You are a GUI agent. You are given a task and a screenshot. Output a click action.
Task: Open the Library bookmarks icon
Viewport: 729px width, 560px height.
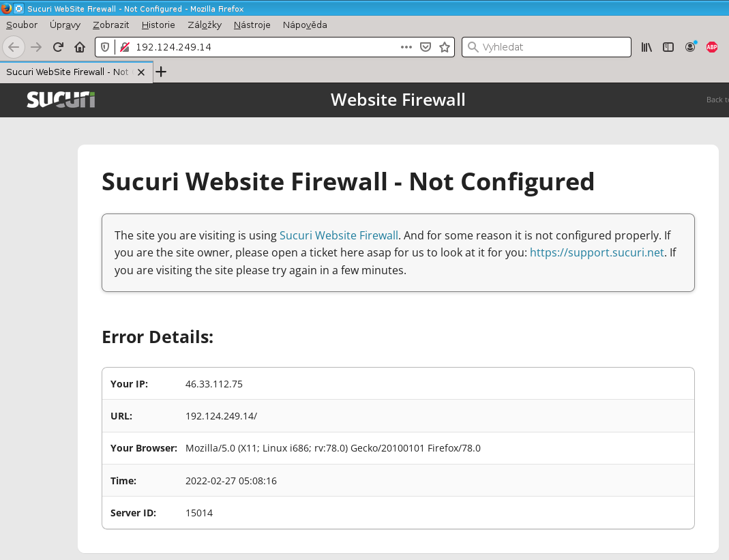pos(646,47)
